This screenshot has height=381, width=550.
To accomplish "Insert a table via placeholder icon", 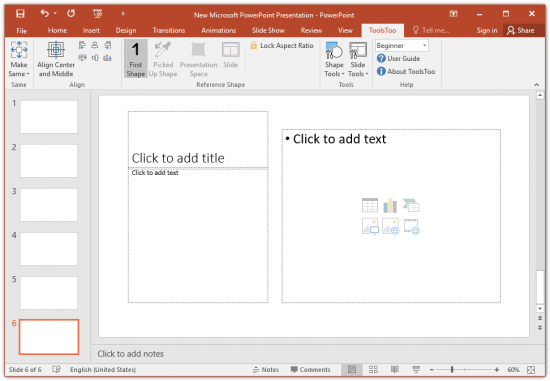I will pos(370,205).
